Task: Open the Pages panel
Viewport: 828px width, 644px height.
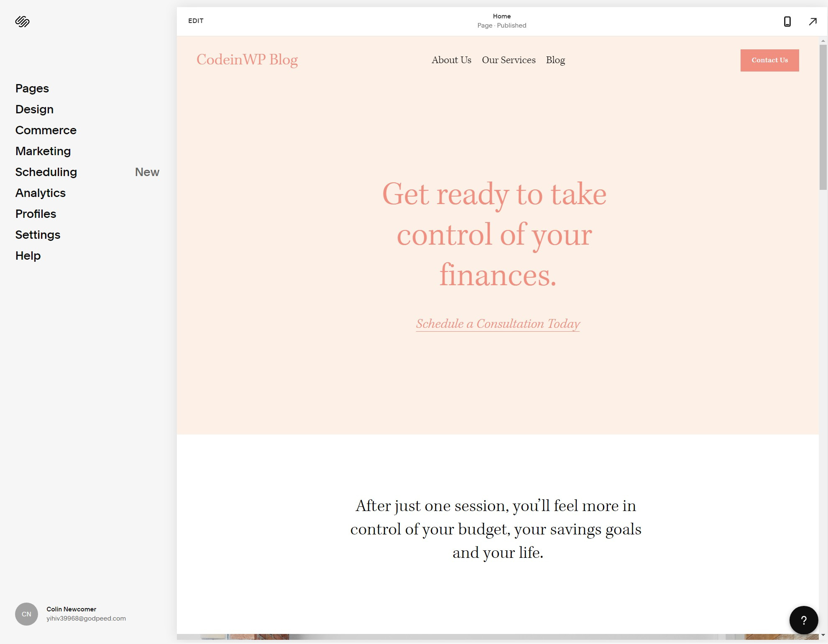Action: [x=32, y=88]
